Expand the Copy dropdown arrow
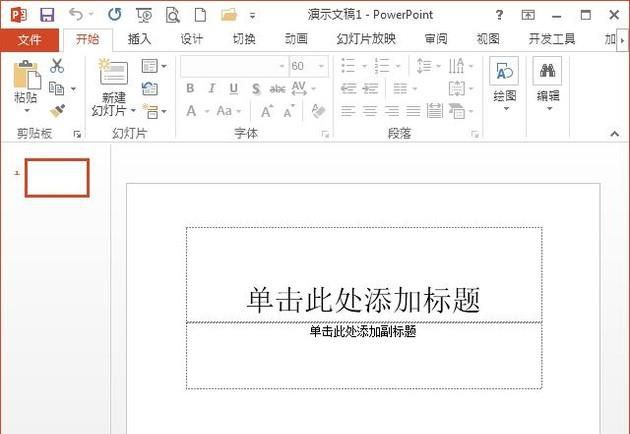 coord(73,89)
